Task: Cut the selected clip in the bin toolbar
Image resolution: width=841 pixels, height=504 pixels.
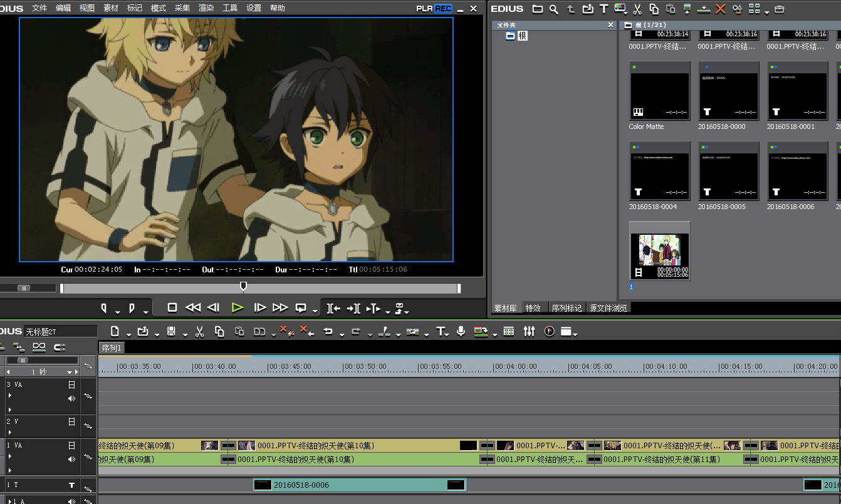Action: point(637,9)
